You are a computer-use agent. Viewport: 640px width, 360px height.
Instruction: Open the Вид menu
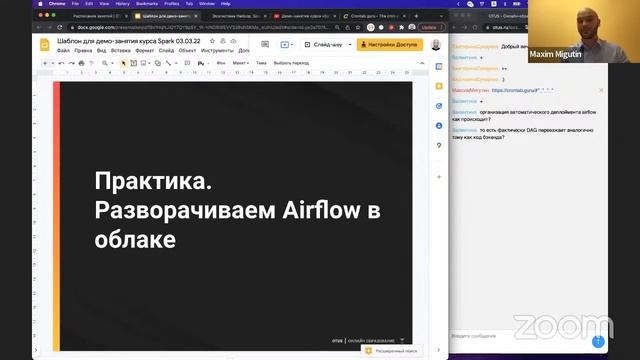click(102, 51)
